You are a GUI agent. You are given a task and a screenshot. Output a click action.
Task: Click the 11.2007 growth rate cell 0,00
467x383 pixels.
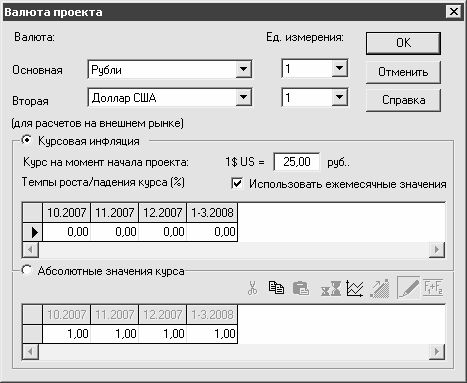[x=115, y=232]
